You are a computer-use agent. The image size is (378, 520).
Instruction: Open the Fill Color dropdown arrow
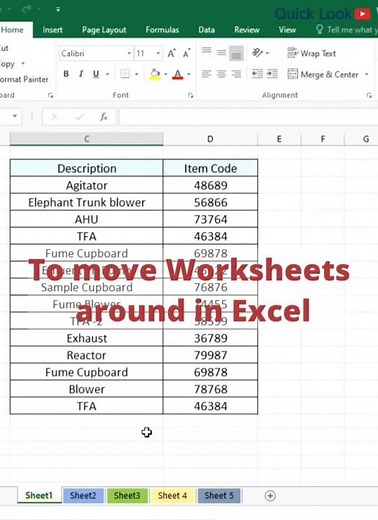tap(166, 74)
